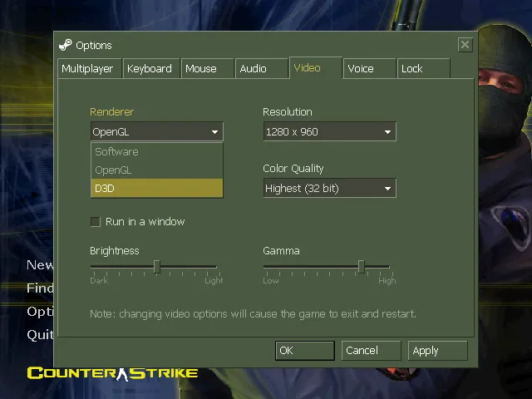This screenshot has width=532, height=399.
Task: Click the Steam icon in Options title bar
Action: (66, 45)
